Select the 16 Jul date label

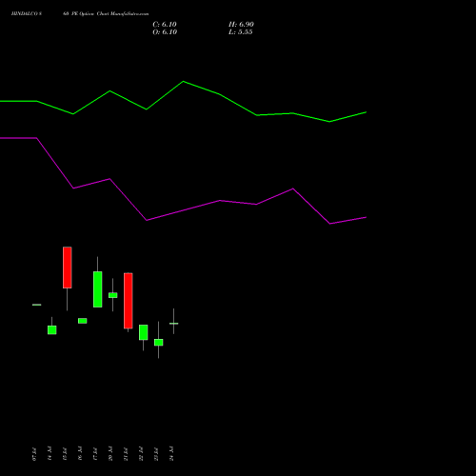80,453
